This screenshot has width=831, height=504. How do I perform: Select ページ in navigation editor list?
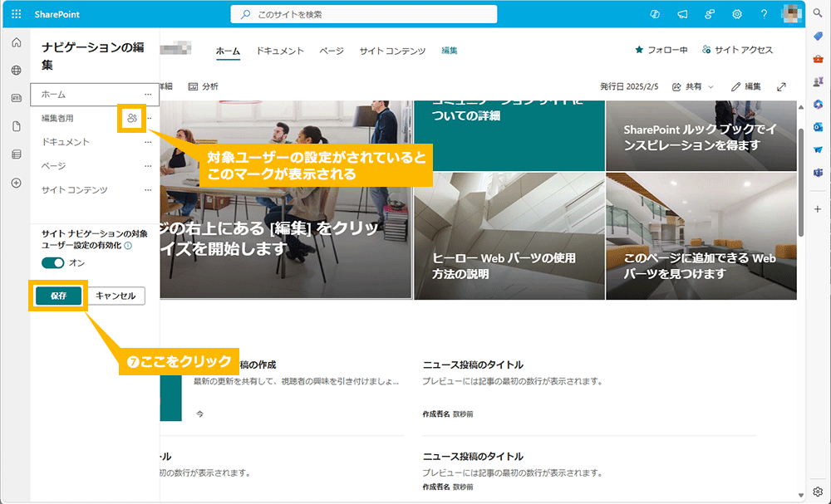tap(53, 166)
